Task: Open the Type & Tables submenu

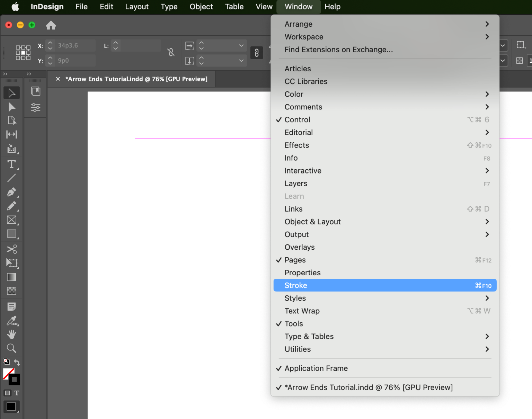Action: (309, 336)
